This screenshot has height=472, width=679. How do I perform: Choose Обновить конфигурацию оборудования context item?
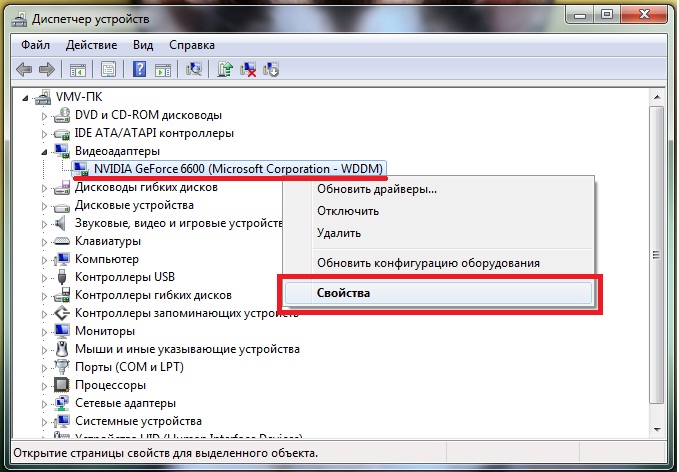pyautogui.click(x=439, y=263)
